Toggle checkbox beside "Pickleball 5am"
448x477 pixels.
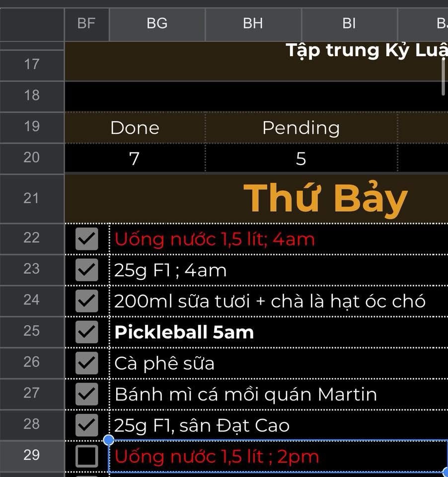(x=87, y=332)
